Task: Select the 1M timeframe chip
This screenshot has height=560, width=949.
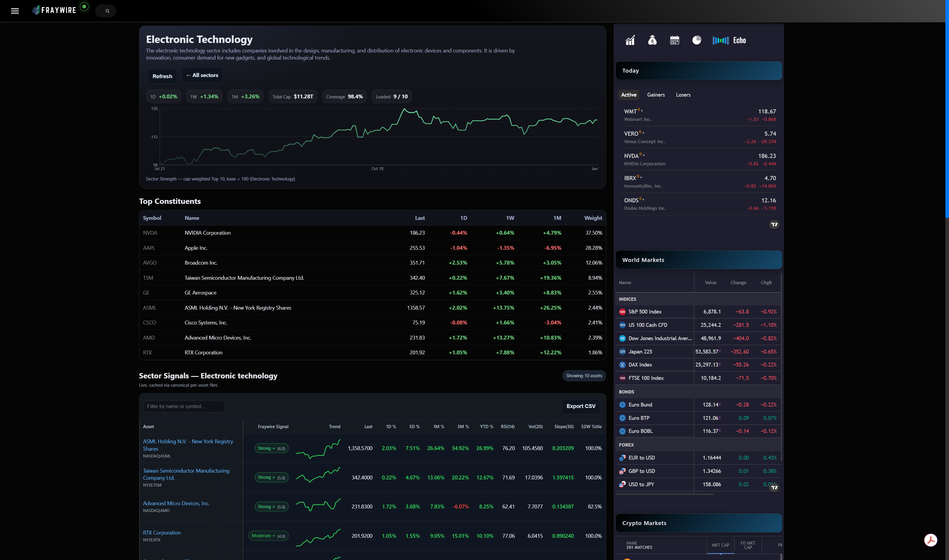Action: (x=245, y=96)
